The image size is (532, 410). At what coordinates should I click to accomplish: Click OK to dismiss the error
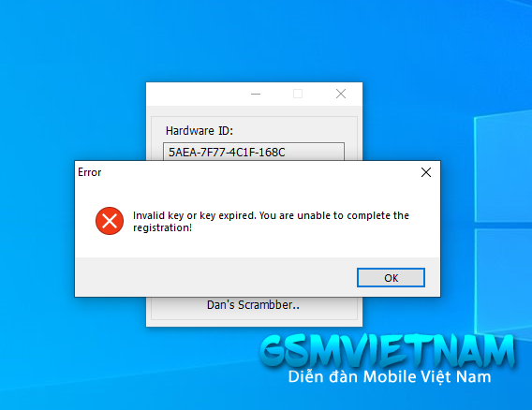391,277
